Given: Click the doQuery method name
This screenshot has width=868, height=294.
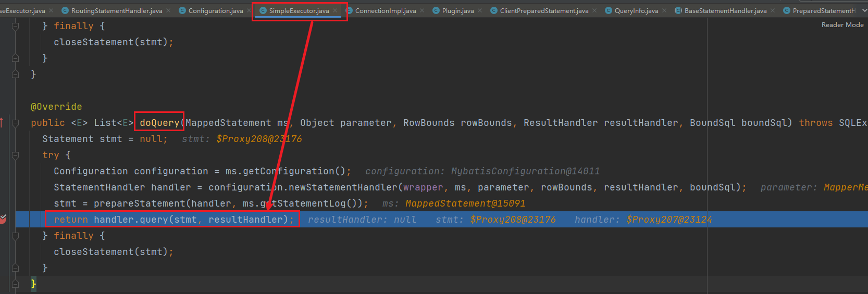Looking at the screenshot, I should click(x=159, y=123).
